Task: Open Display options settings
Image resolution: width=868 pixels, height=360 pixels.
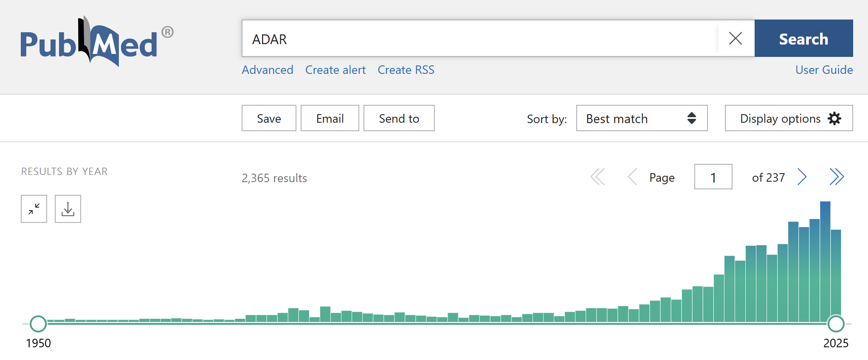Action: [x=789, y=118]
